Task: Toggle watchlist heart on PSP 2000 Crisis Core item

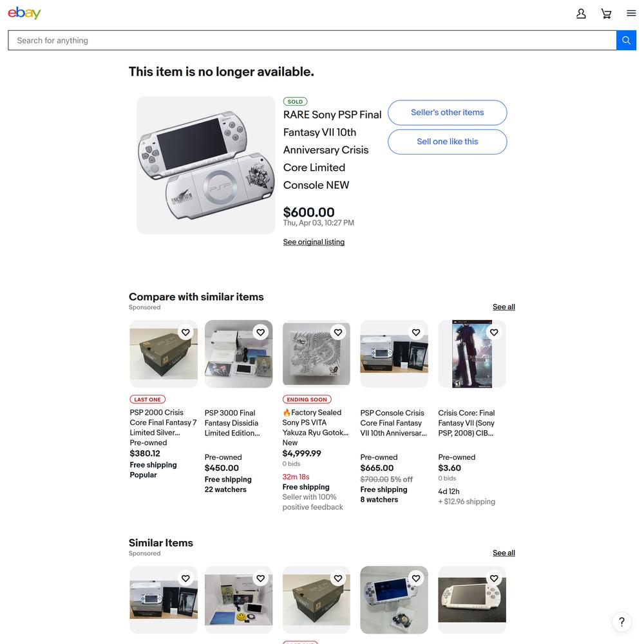Action: (185, 332)
